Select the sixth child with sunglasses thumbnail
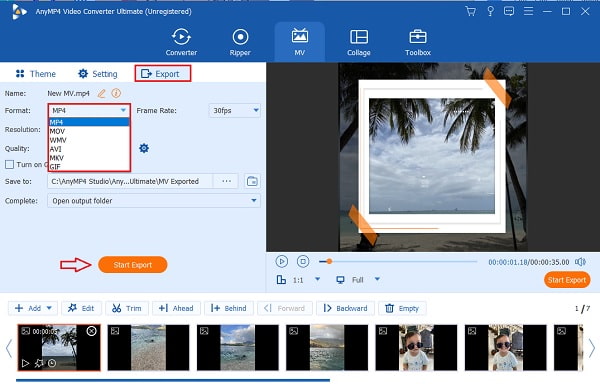Viewport: 600px width, 390px height. click(505, 348)
